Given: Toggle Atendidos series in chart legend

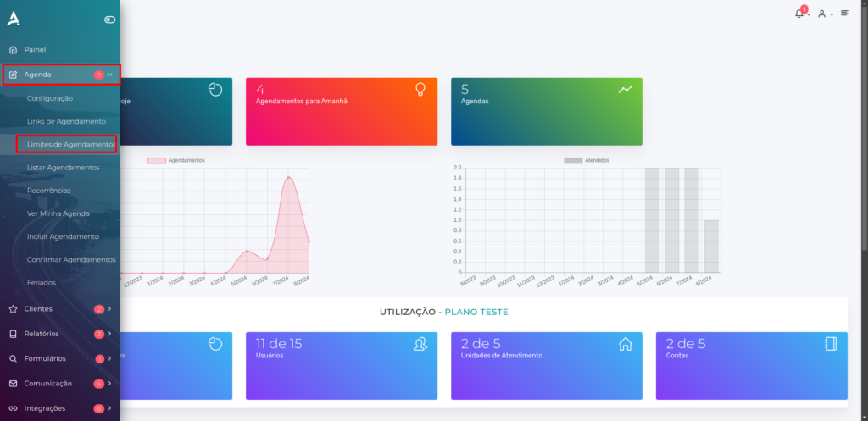Looking at the screenshot, I should [587, 160].
